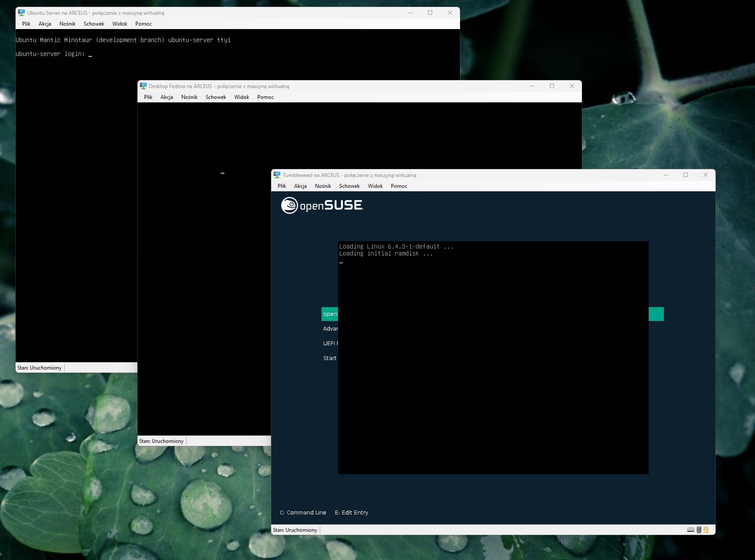Open the Plik menu in the Tumbleweed window

point(282,186)
